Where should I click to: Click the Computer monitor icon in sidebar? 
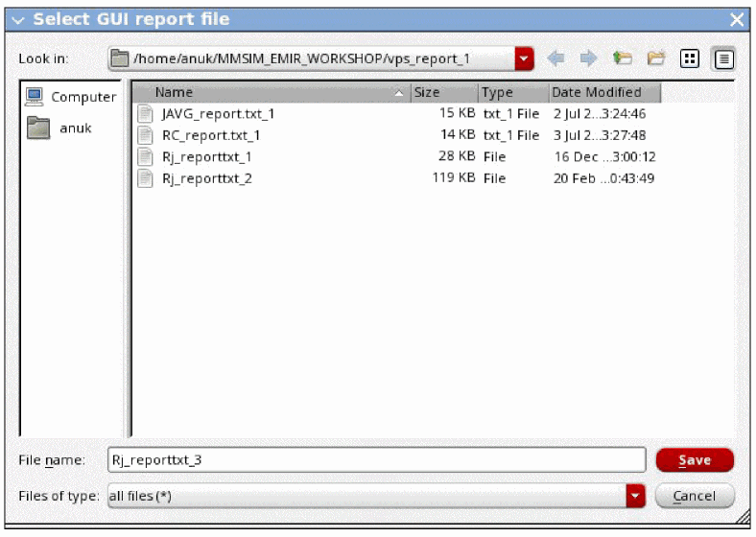(35, 97)
